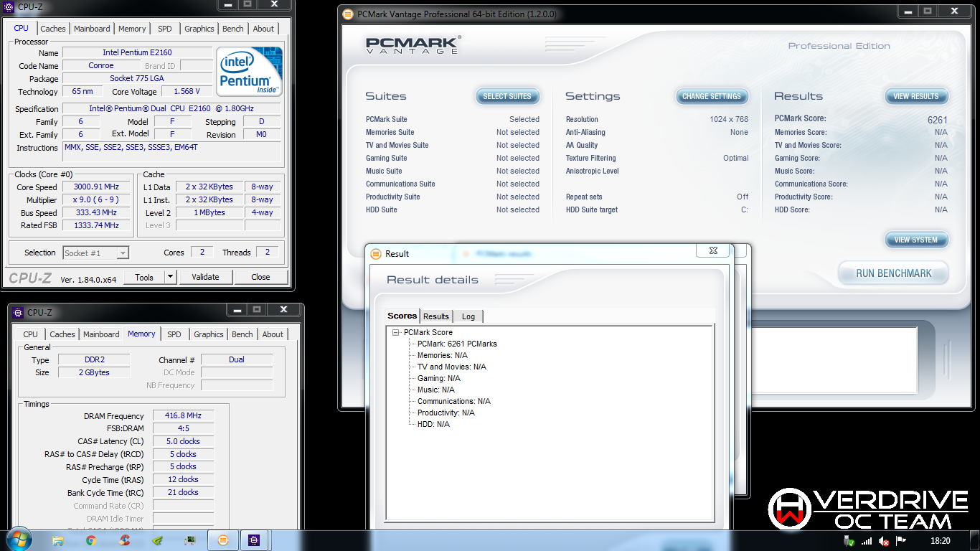This screenshot has width=980, height=551.
Task: Select the Gaming: N/A tree row
Action: [x=439, y=378]
